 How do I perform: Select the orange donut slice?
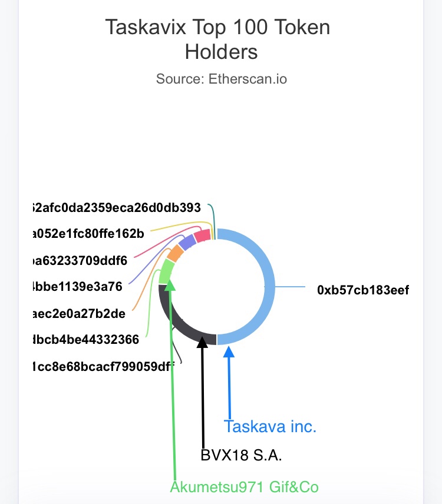click(175, 254)
